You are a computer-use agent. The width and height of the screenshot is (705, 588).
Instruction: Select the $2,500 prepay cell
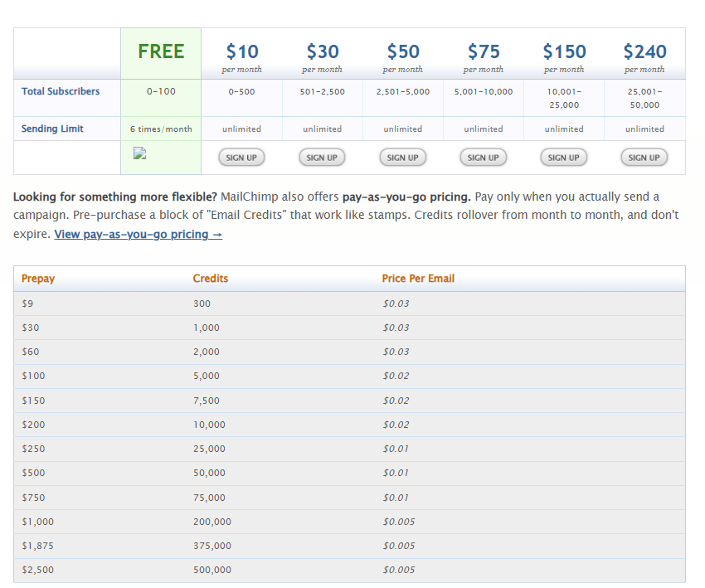[38, 570]
